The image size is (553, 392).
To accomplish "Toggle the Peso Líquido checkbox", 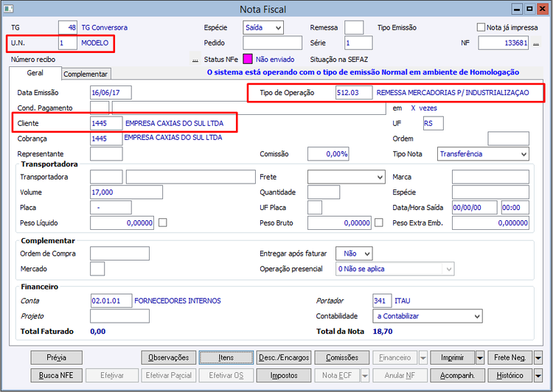I will tap(163, 223).
